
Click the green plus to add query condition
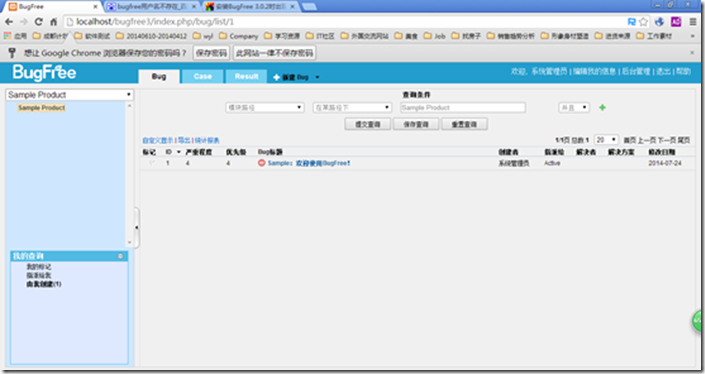[x=602, y=107]
